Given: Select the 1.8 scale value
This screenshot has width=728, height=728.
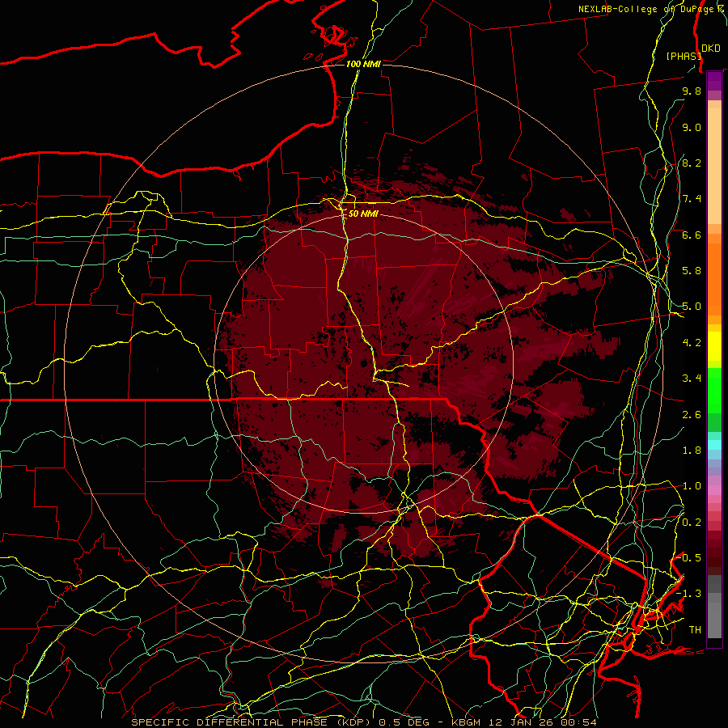Looking at the screenshot, I should point(692,451).
